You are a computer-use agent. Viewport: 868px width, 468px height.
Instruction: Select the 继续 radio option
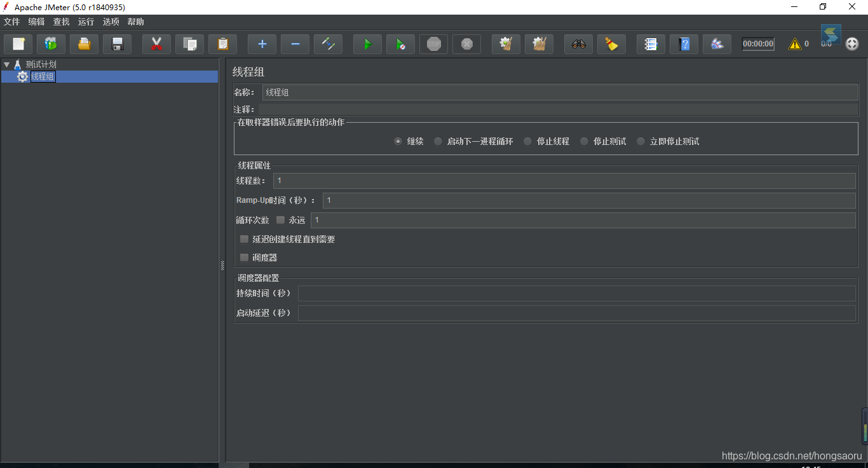409,141
